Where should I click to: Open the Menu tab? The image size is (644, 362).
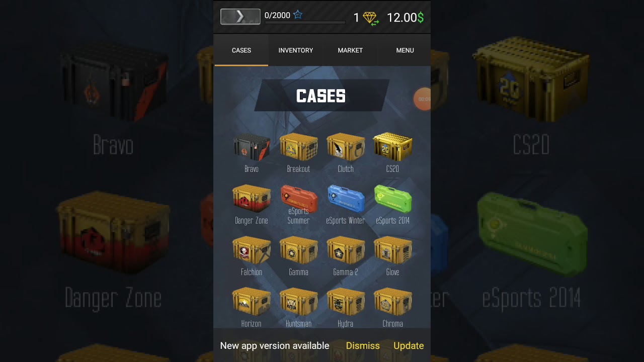click(405, 50)
